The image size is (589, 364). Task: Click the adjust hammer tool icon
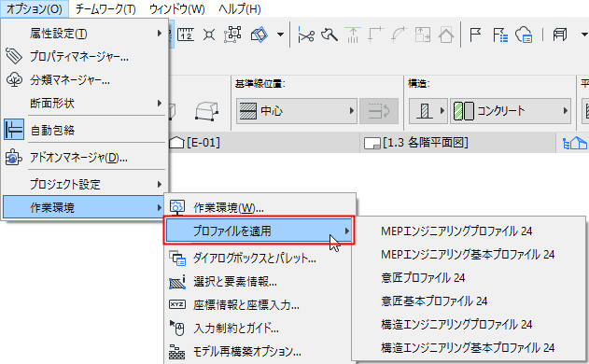[330, 35]
